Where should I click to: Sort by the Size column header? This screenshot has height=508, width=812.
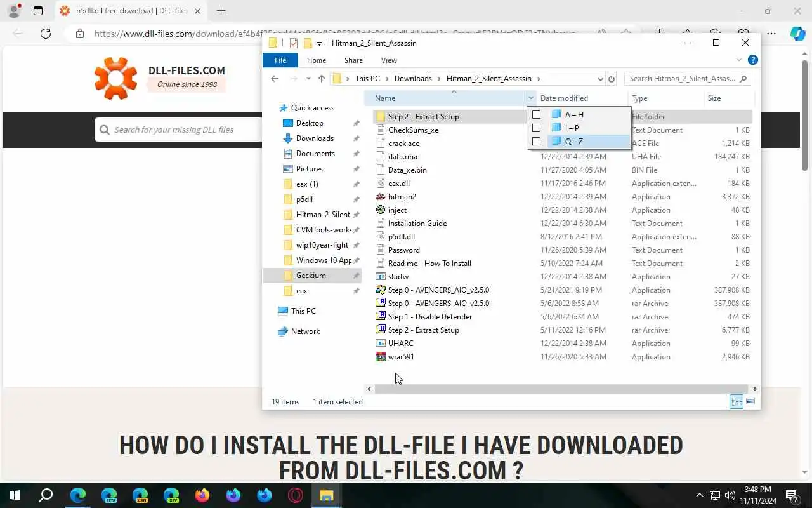730,98
